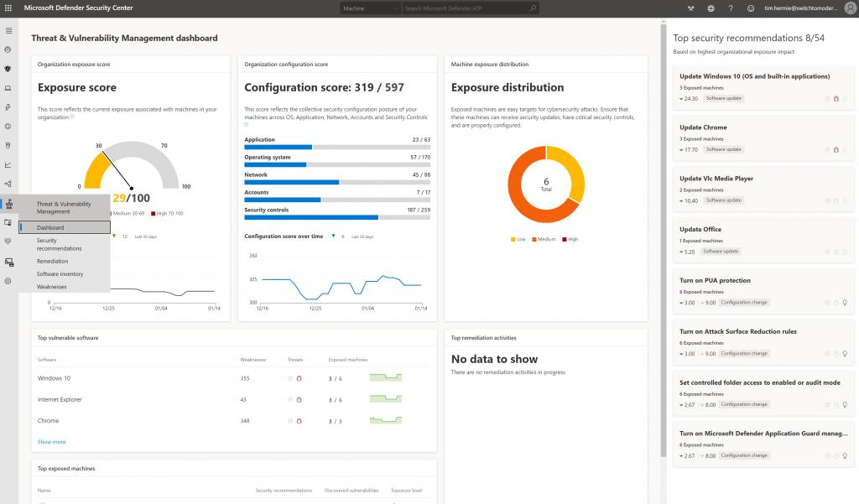The height and width of the screenshot is (504, 859).
Task: Click the Windows 10 exposed machines sparkline
Action: tap(386, 377)
